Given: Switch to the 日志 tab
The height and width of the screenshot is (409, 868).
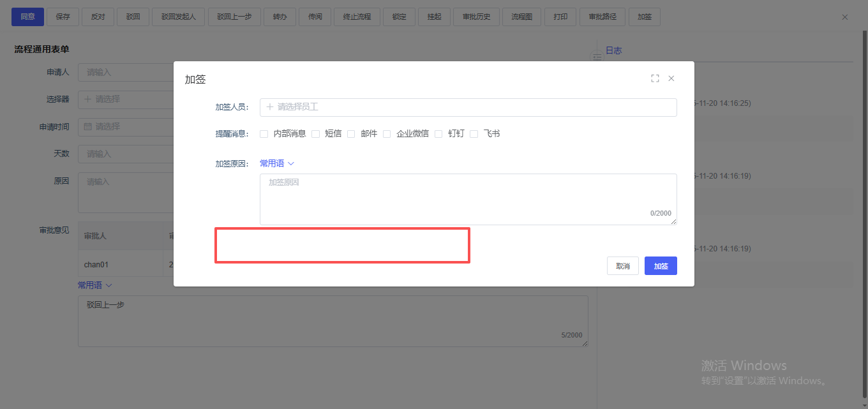Looking at the screenshot, I should (x=613, y=50).
